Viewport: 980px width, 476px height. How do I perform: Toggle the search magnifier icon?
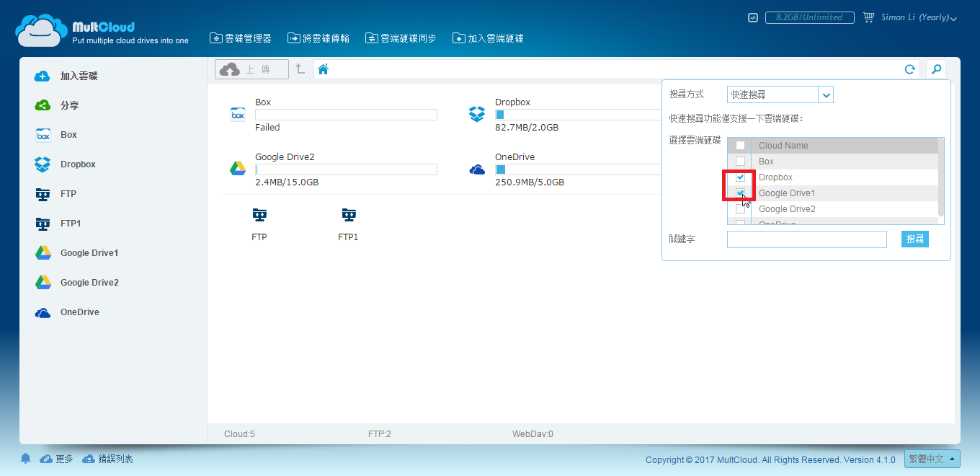[936, 69]
